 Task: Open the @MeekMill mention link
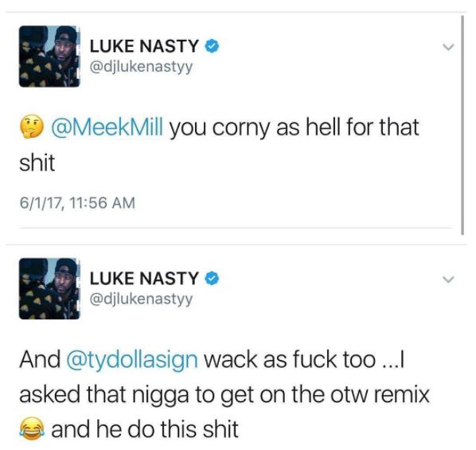(x=107, y=127)
